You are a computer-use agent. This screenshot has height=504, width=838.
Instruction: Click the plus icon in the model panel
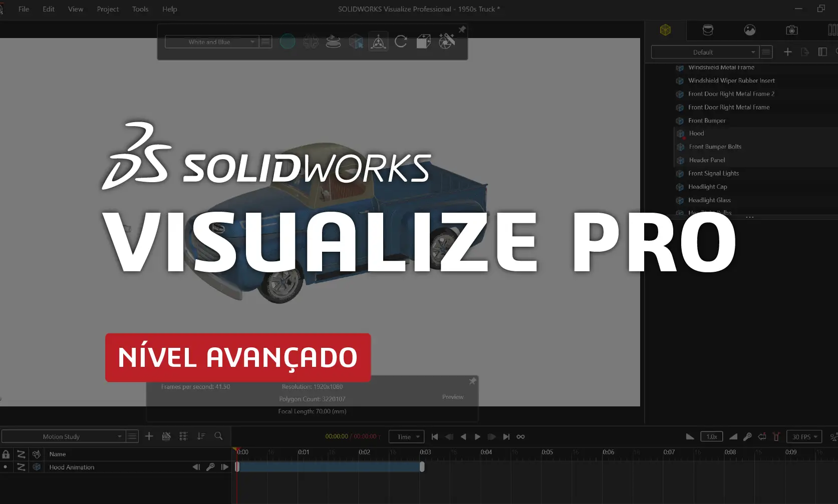[788, 52]
